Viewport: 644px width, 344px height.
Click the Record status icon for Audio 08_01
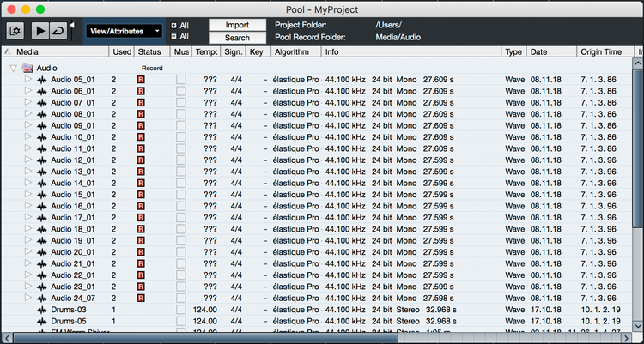[x=141, y=114]
